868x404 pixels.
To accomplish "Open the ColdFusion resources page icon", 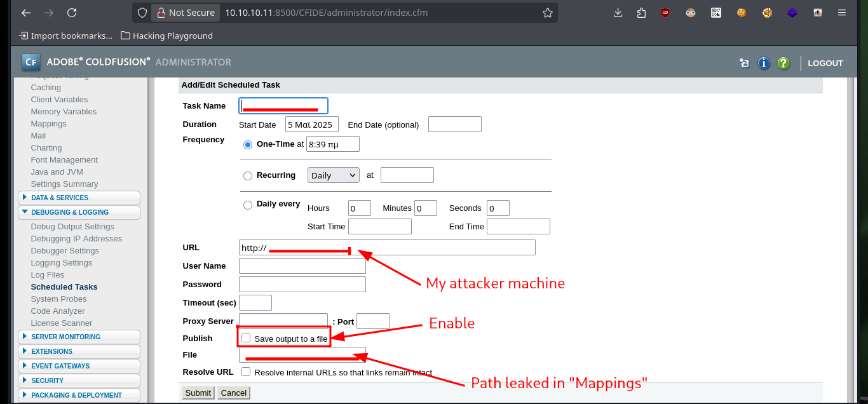I will pyautogui.click(x=744, y=63).
